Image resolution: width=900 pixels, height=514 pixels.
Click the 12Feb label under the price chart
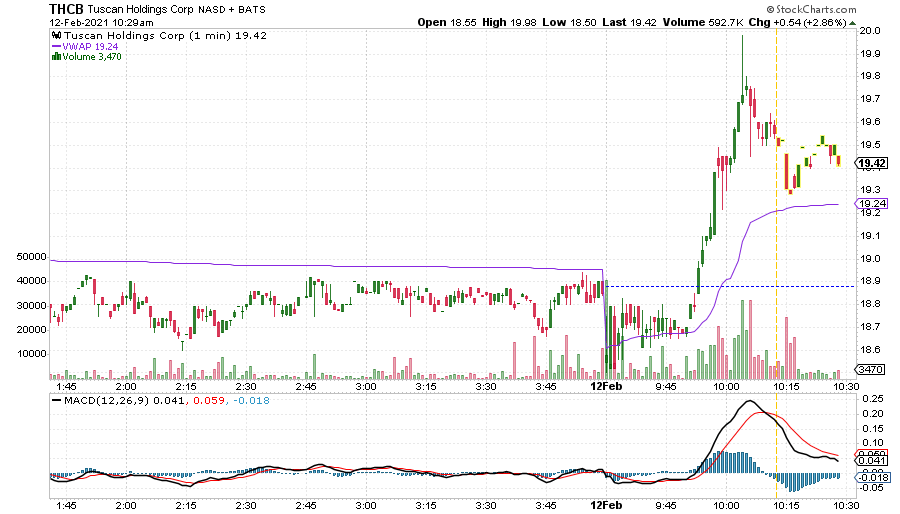click(x=606, y=387)
